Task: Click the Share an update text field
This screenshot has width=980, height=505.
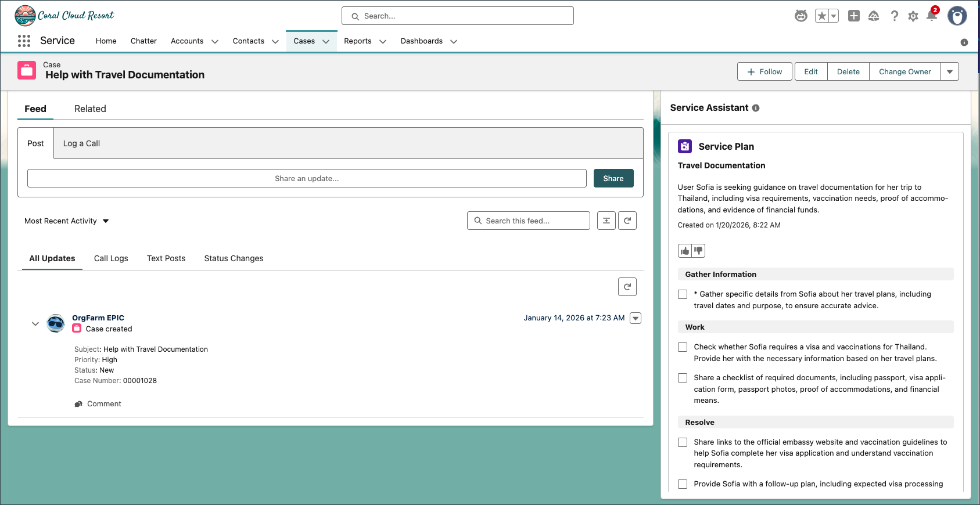Action: point(307,179)
